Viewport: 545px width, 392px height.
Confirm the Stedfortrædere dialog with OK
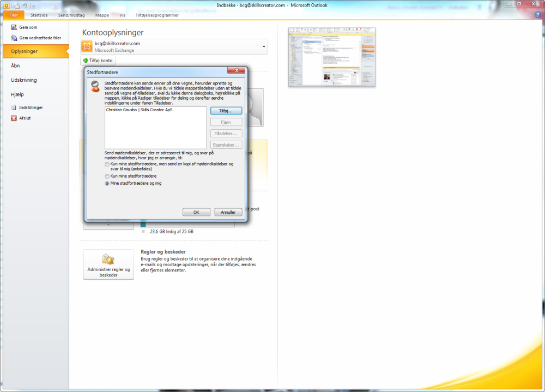tap(196, 212)
